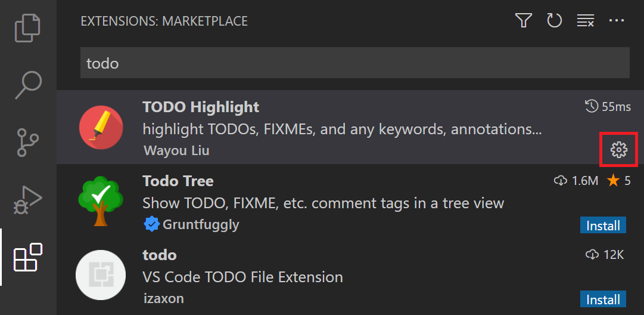Open the Search view in activity bar
Viewport: 644px width, 315px height.
coord(28,85)
